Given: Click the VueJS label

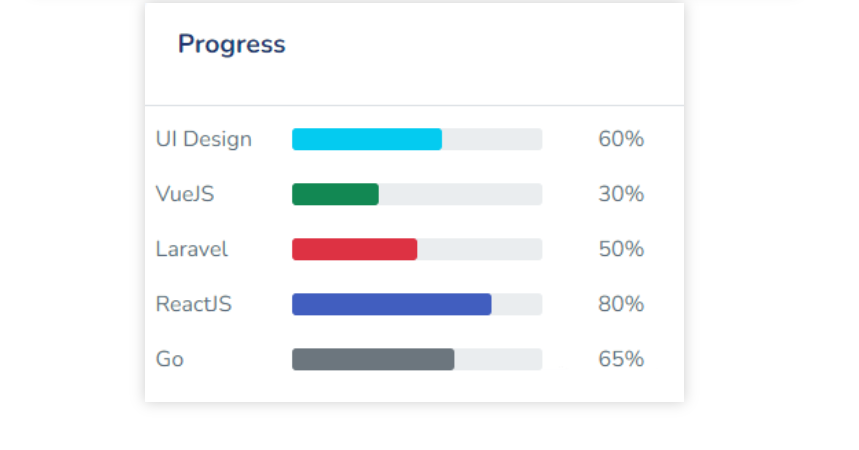Looking at the screenshot, I should click(x=185, y=194).
